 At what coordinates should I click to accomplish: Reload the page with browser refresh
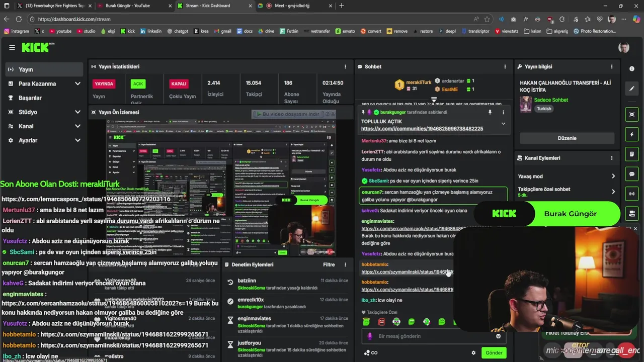[19, 19]
